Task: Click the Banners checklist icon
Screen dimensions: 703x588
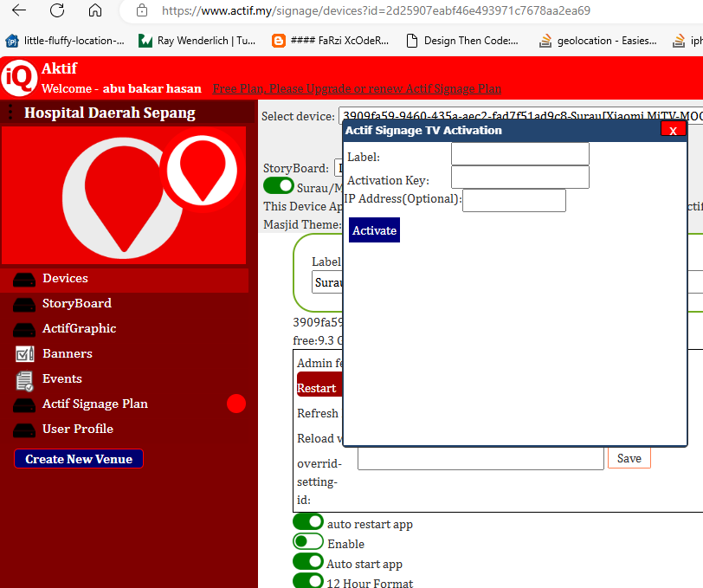Action: 24,354
